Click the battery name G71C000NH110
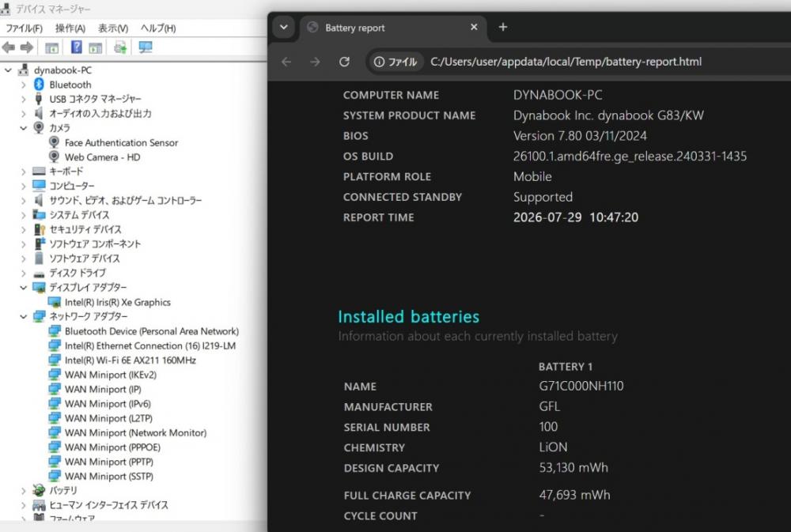Screen dimensions: 791x532 point(581,387)
